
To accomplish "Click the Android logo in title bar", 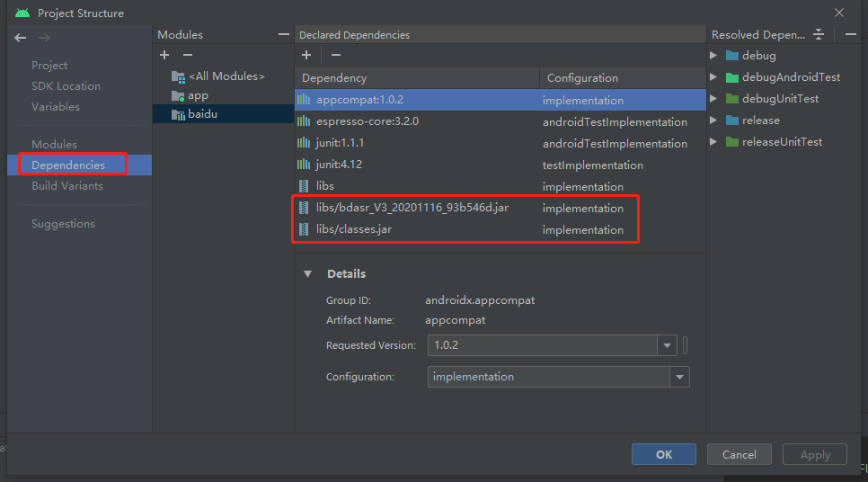I will (x=22, y=13).
